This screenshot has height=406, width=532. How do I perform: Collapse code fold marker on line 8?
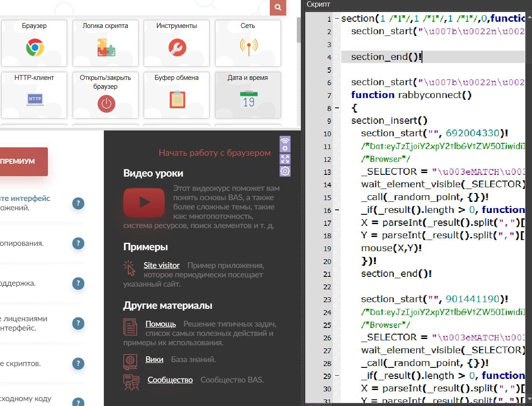click(x=337, y=108)
